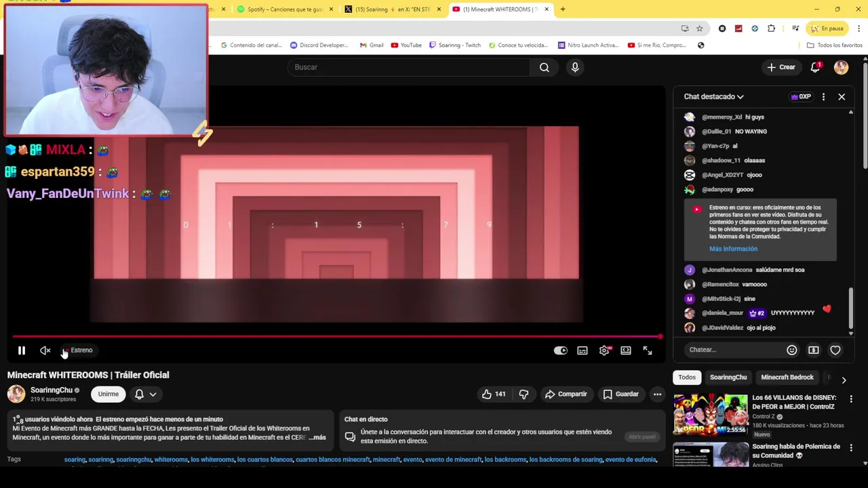Open the Todos los favoritos folder
This screenshot has height=488, width=868.
835,45
